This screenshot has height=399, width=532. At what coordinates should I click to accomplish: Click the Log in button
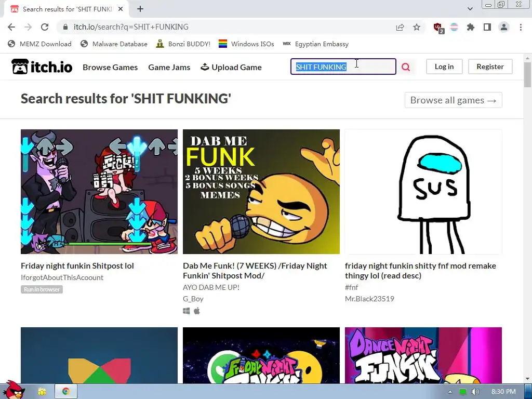point(444,66)
